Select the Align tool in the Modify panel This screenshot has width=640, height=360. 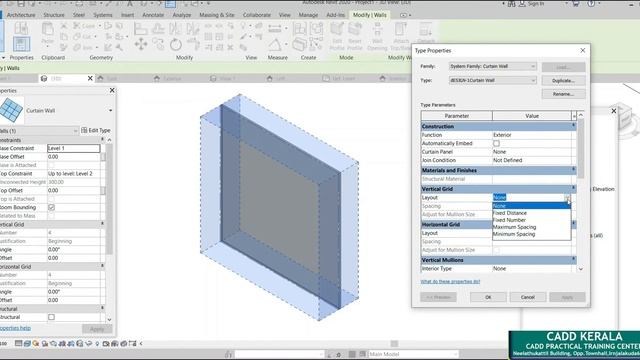[140, 29]
